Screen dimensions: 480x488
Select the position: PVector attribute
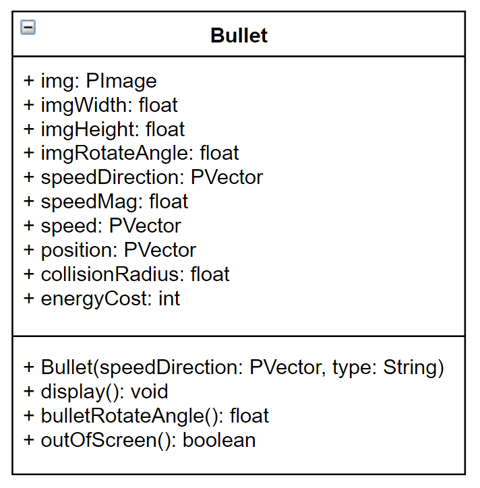tap(110, 250)
